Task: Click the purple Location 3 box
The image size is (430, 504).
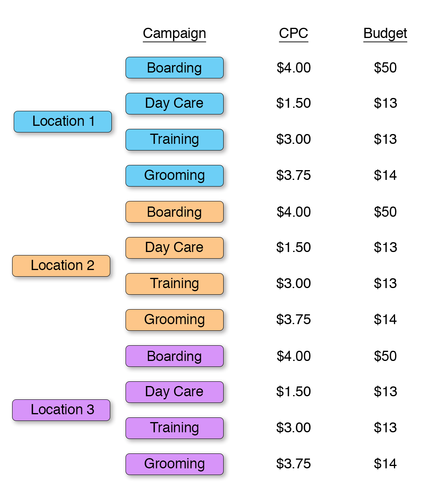Action: coord(61,410)
